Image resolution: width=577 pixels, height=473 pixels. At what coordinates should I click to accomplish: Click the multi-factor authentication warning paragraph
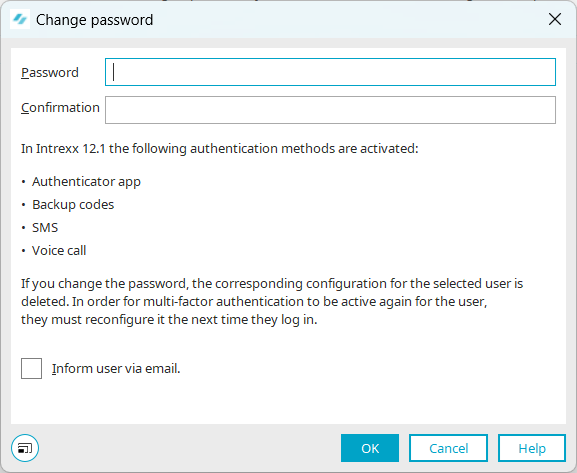coord(272,301)
